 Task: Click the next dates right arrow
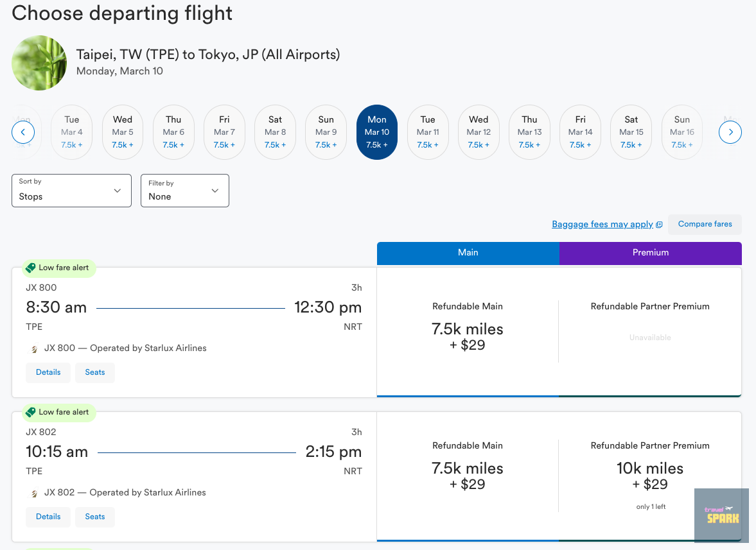pyautogui.click(x=730, y=133)
